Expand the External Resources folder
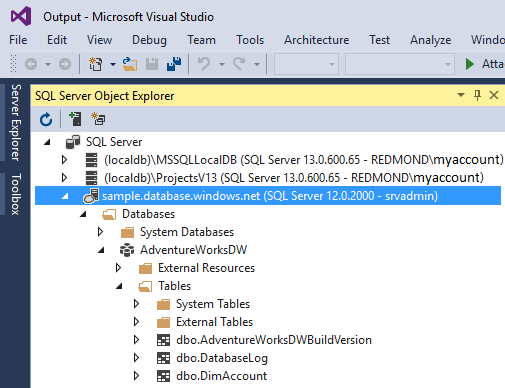Screen dimensions: 505x388 point(118,268)
